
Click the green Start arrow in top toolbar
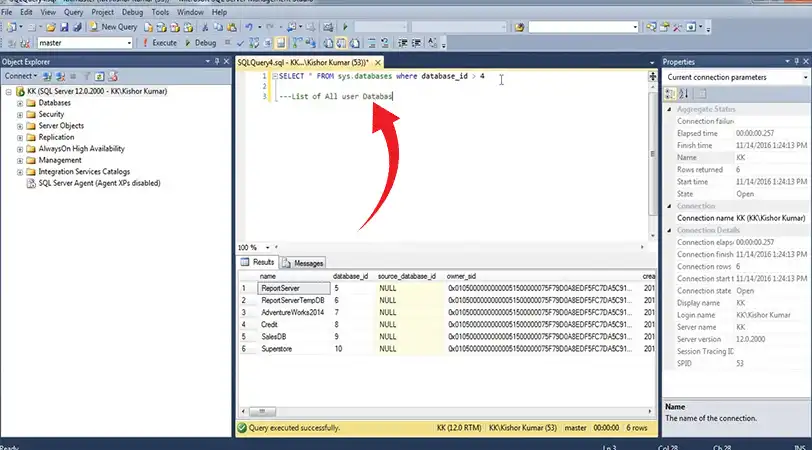345,27
